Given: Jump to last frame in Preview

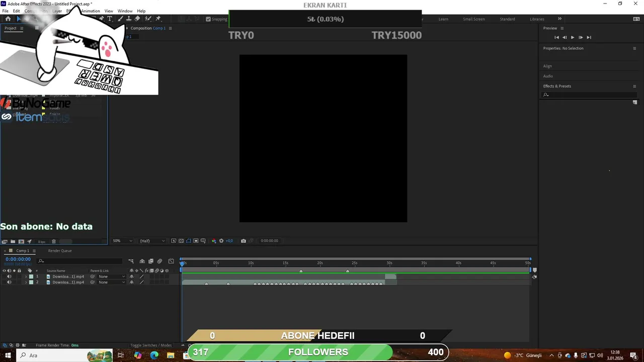Looking at the screenshot, I should click(x=589, y=37).
